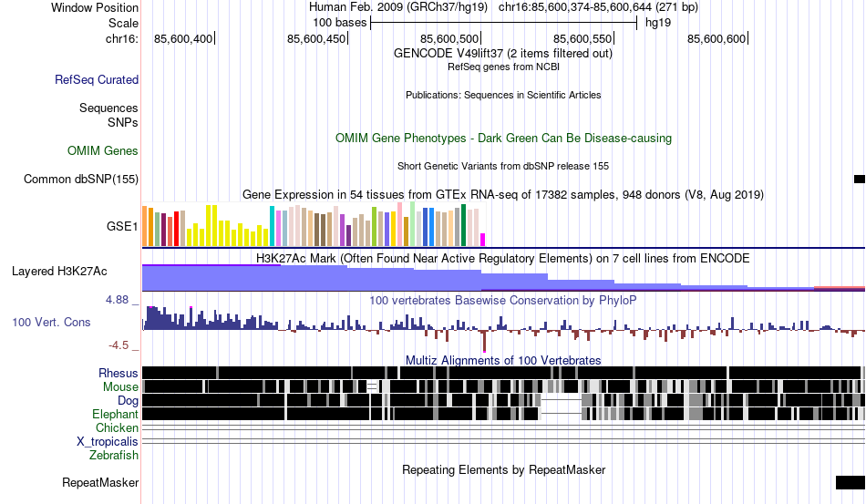The width and height of the screenshot is (866, 504).
Task: Click the magenta bar in GSE1 expression chart
Action: 483,240
